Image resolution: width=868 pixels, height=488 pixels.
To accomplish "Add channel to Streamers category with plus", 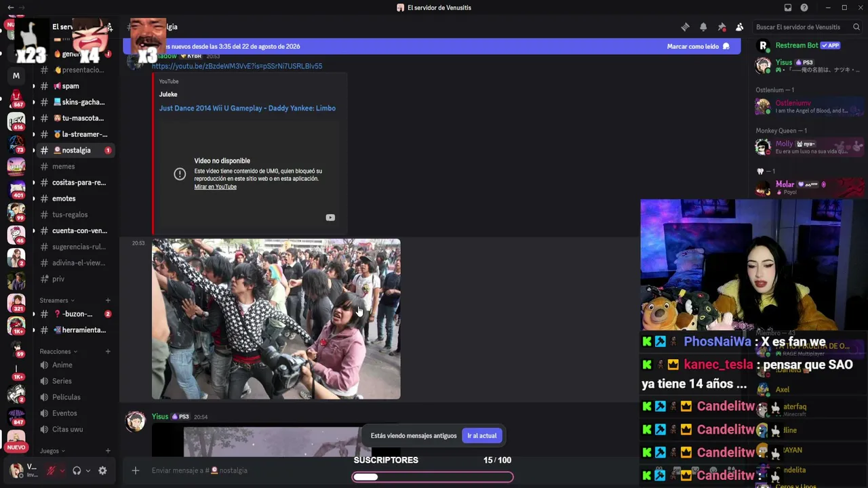I will [108, 300].
